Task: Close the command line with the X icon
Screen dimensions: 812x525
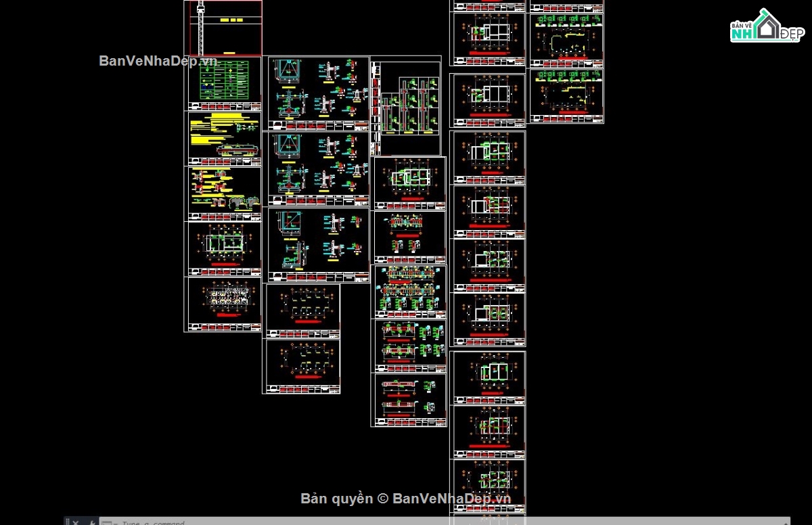Action: click(x=76, y=522)
